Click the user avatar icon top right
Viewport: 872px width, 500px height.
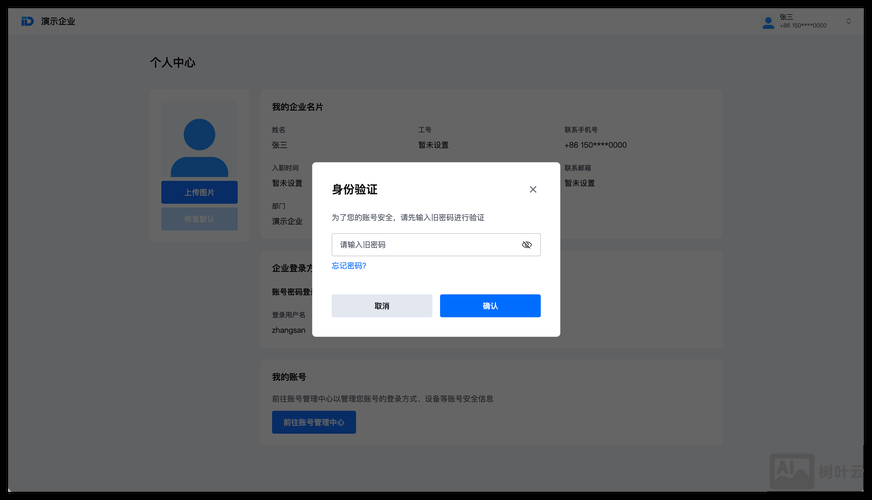point(768,22)
